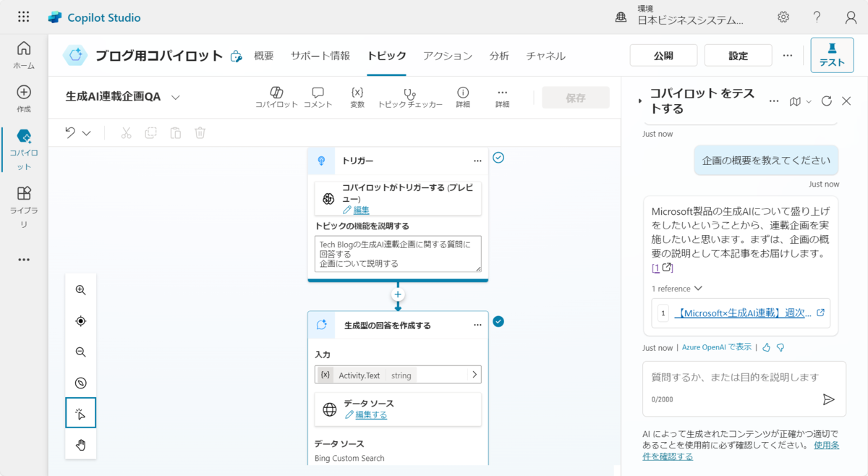Click the delete trash icon
The image size is (868, 476).
pos(200,132)
